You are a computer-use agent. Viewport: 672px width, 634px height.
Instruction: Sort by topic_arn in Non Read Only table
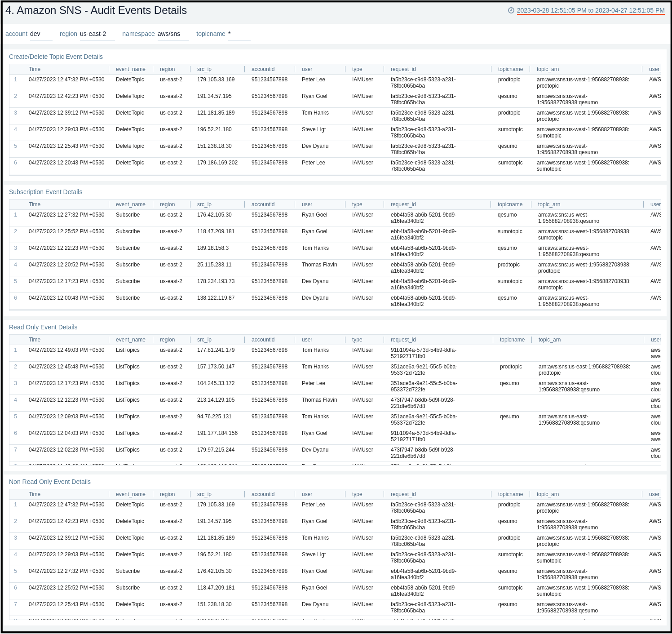548,494
